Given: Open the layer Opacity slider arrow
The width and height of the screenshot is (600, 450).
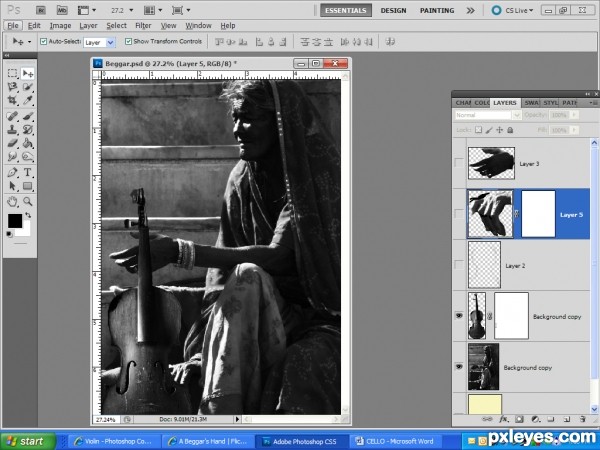Looking at the screenshot, I should coord(574,115).
